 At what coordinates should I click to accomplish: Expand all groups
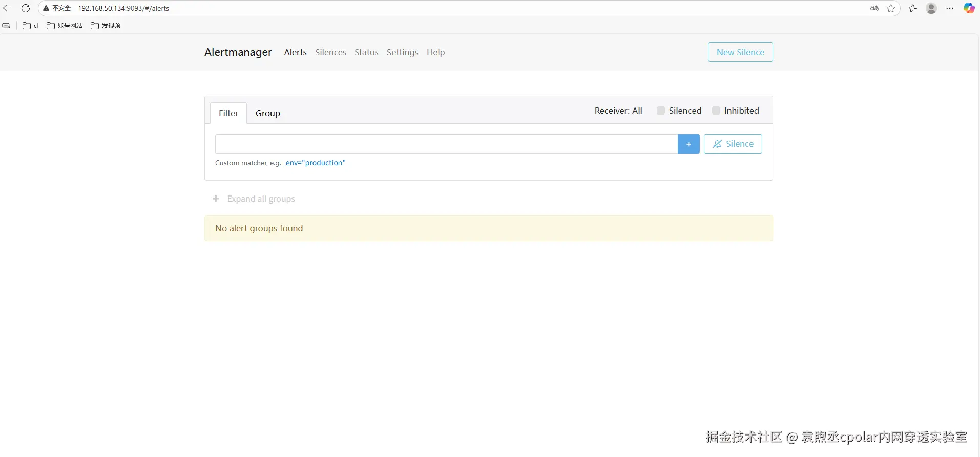(x=261, y=199)
